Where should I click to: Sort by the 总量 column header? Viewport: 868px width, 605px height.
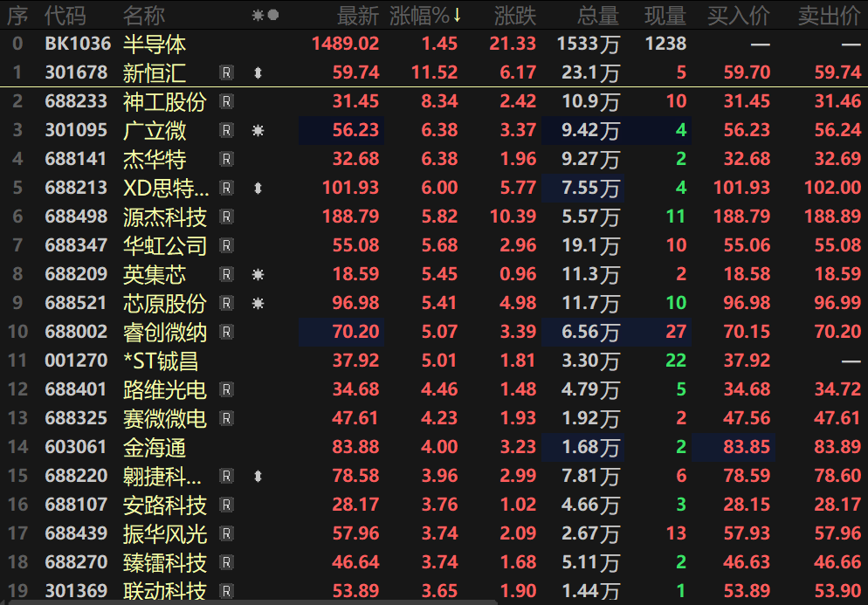tap(598, 16)
